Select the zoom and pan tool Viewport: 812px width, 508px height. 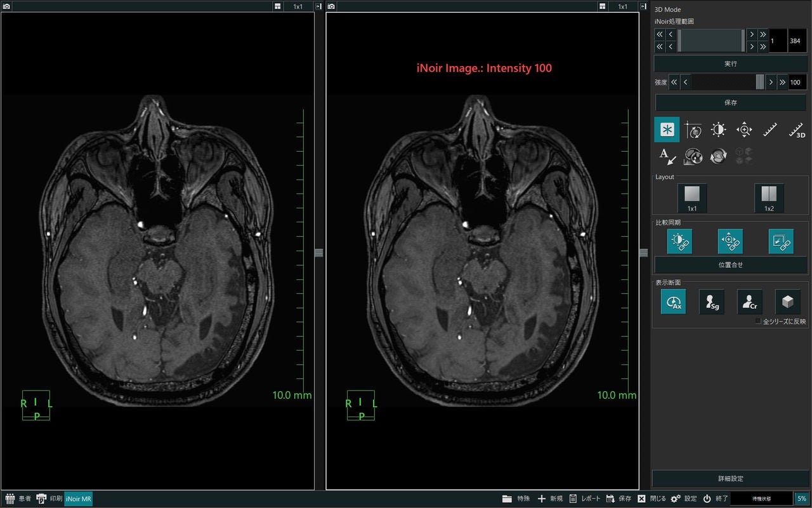(743, 130)
